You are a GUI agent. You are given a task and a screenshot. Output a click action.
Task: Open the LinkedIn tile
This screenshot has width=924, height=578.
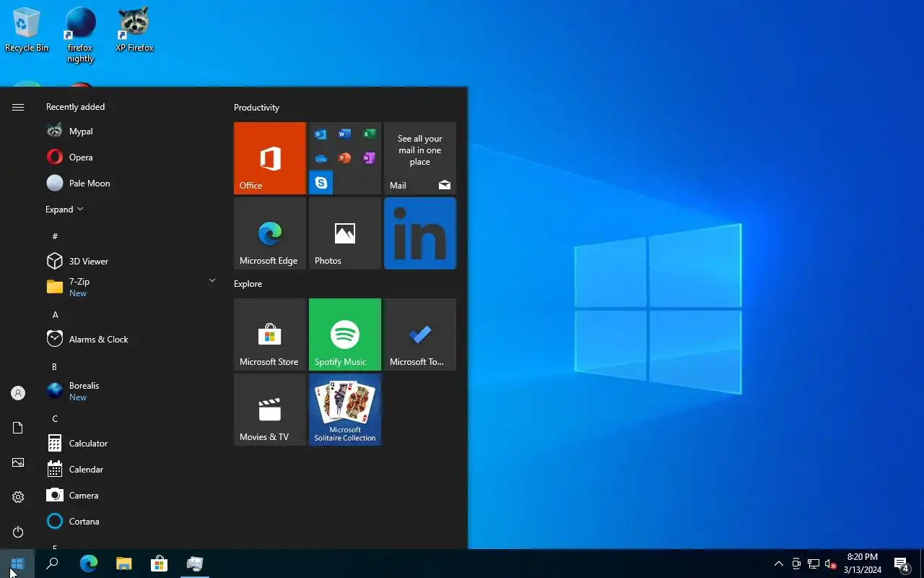[x=420, y=233]
